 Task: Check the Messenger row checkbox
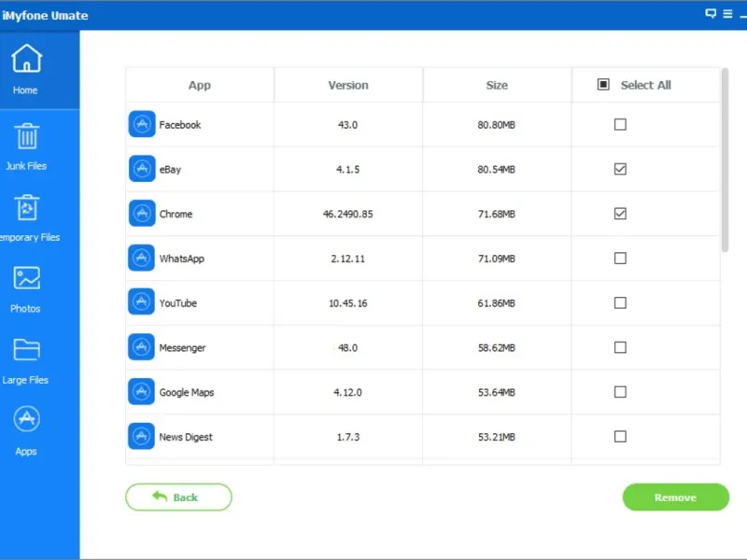tap(620, 347)
